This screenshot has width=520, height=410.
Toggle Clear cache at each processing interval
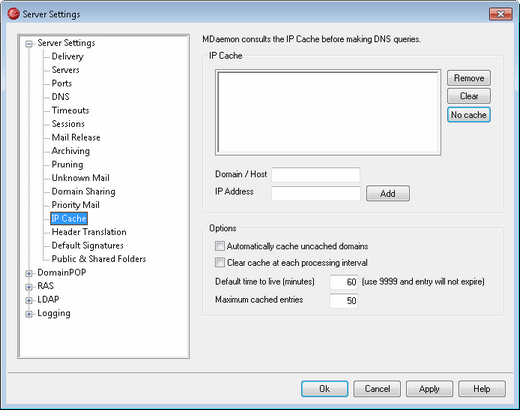(220, 262)
